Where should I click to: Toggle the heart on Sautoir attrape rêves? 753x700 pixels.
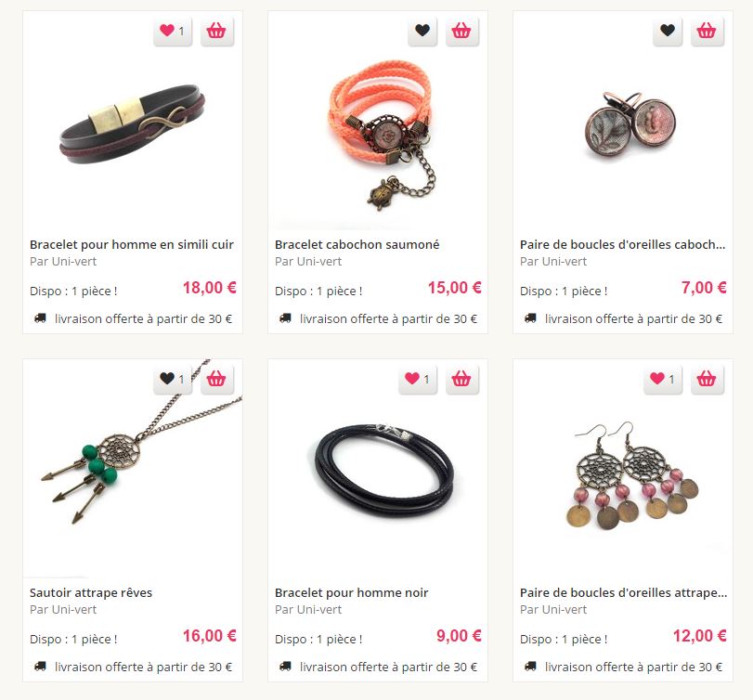173,380
